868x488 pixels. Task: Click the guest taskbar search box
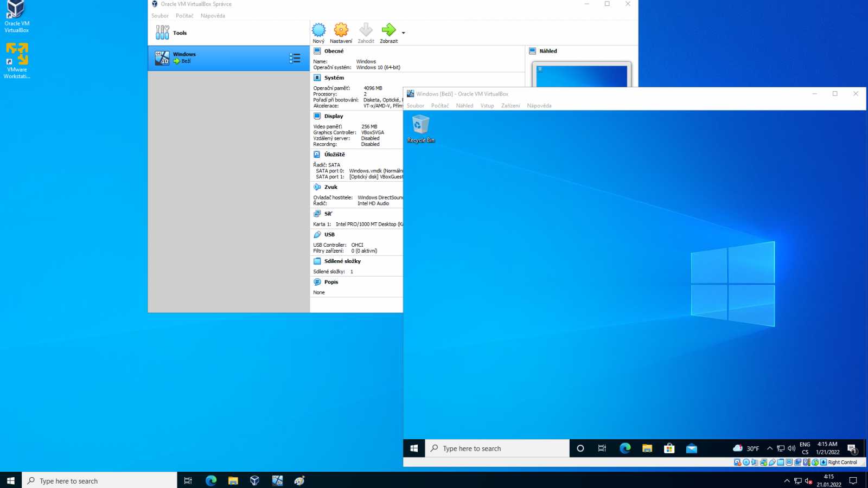coord(497,448)
